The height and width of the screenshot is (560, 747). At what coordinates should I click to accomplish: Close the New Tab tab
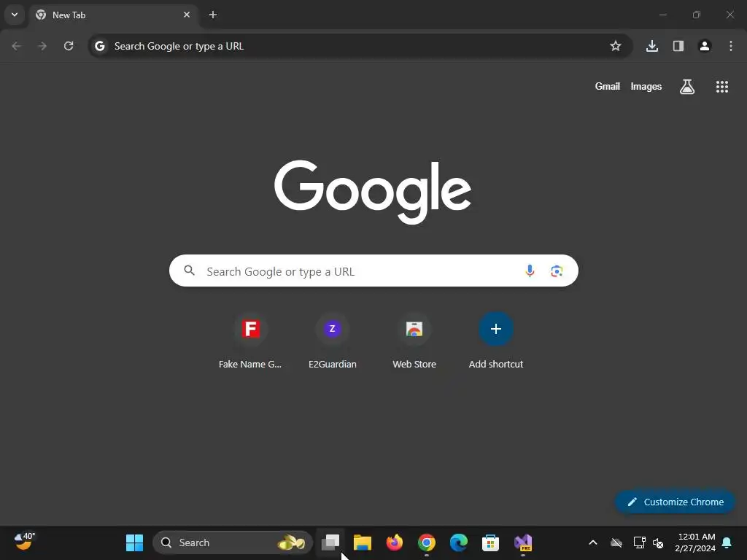[187, 15]
